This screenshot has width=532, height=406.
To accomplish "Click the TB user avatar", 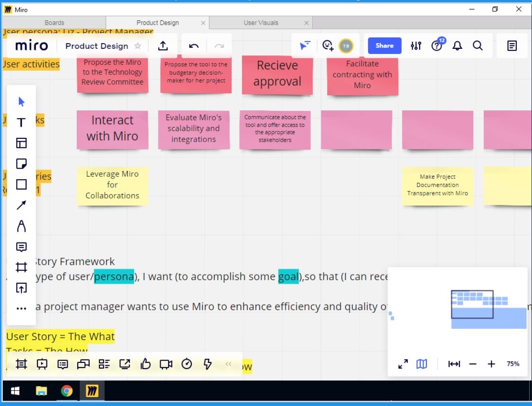I will [346, 46].
